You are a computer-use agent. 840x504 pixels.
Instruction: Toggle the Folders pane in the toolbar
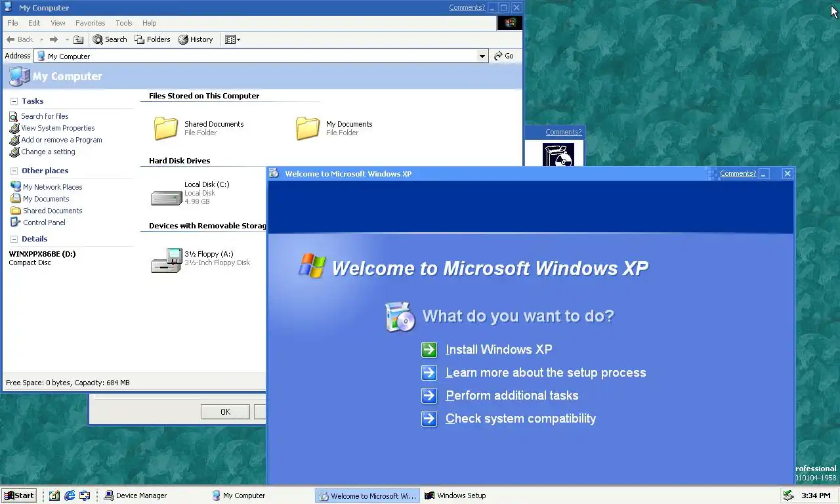152,39
